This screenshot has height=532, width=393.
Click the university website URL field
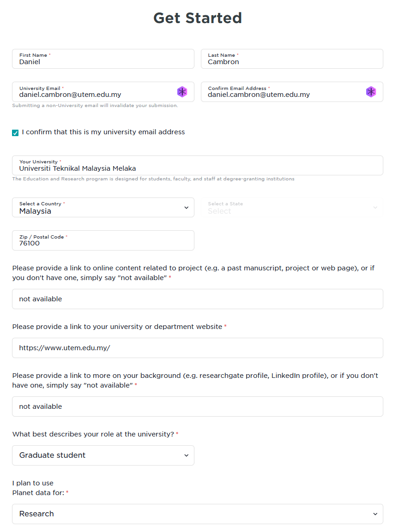click(198, 348)
